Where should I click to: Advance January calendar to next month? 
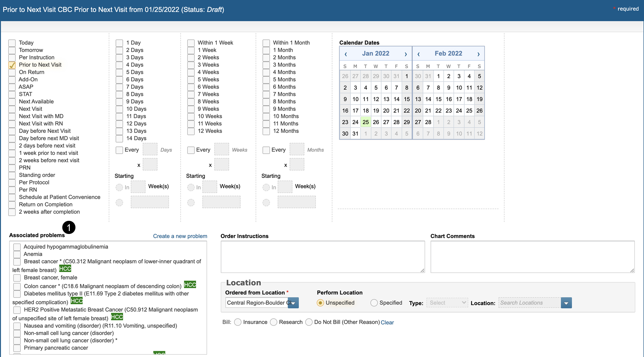[x=406, y=54]
